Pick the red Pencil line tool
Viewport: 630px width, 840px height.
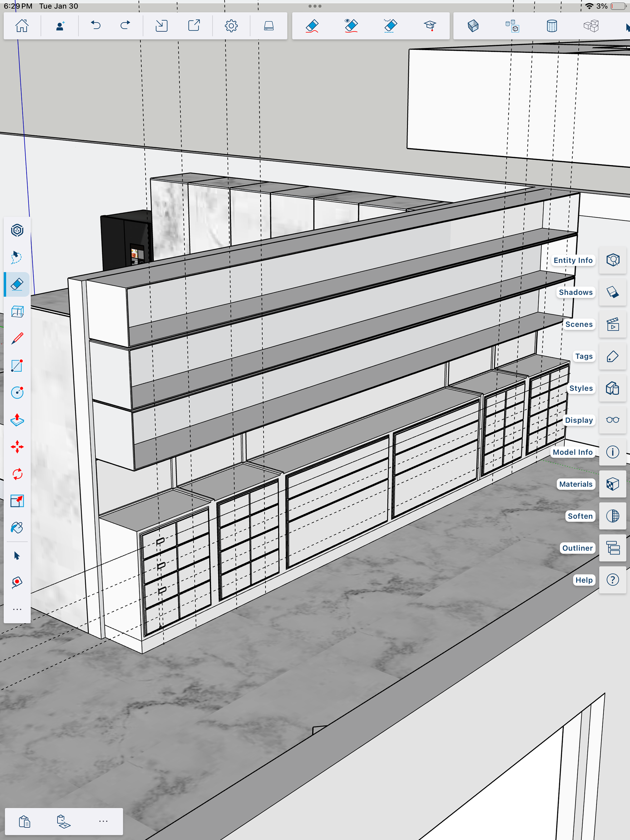(17, 338)
